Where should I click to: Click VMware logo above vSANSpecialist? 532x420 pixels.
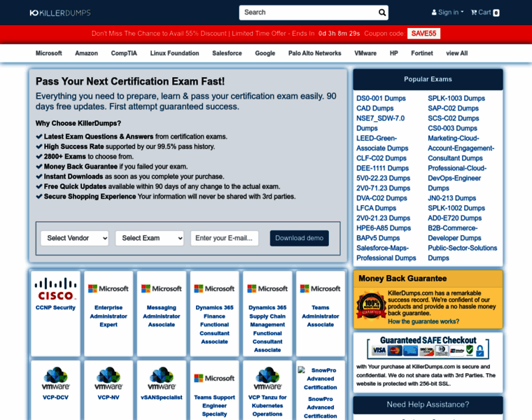coord(162,378)
